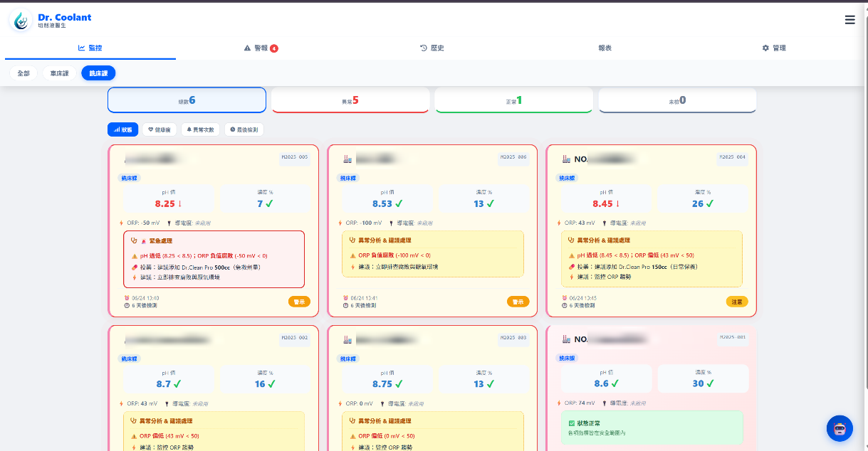Image resolution: width=868 pixels, height=451 pixels.
Task: Click the factory icon on card M2025 006
Action: coord(347,159)
